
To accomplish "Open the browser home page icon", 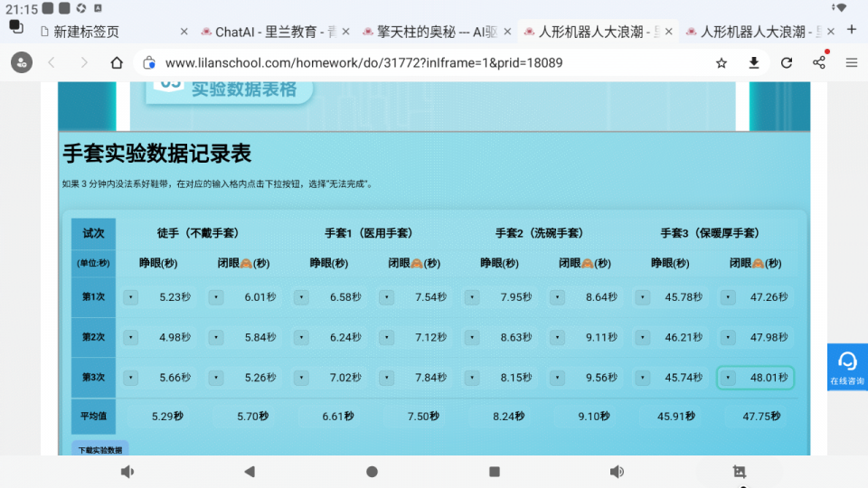I will coord(117,62).
